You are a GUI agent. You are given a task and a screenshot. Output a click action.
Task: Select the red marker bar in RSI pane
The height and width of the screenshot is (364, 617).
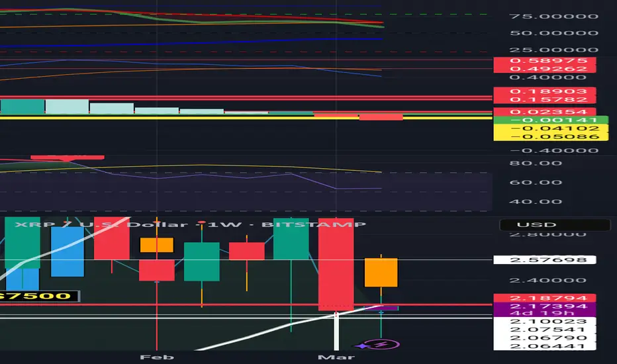(x=68, y=158)
